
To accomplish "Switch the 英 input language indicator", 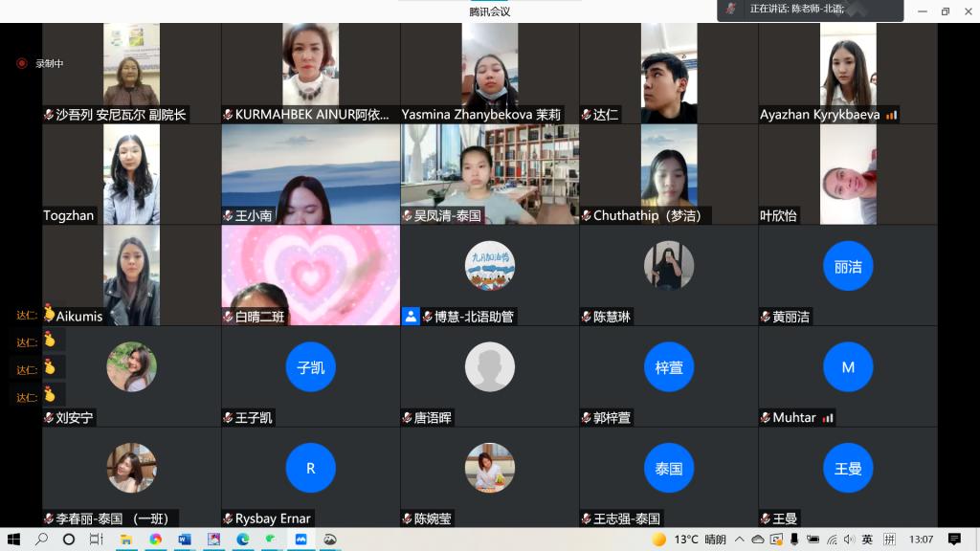I will (866, 540).
